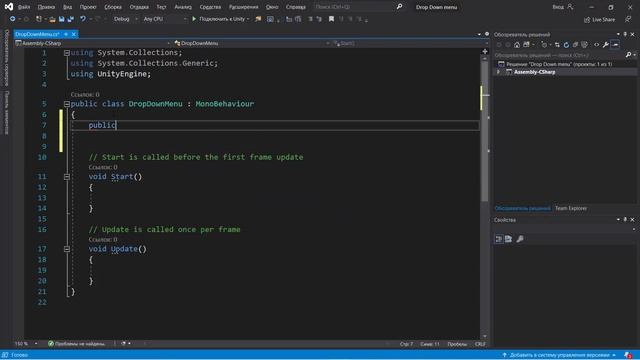Click the Categorized icon in Свойства panel
The width and height of the screenshot is (640, 360).
[498, 239]
